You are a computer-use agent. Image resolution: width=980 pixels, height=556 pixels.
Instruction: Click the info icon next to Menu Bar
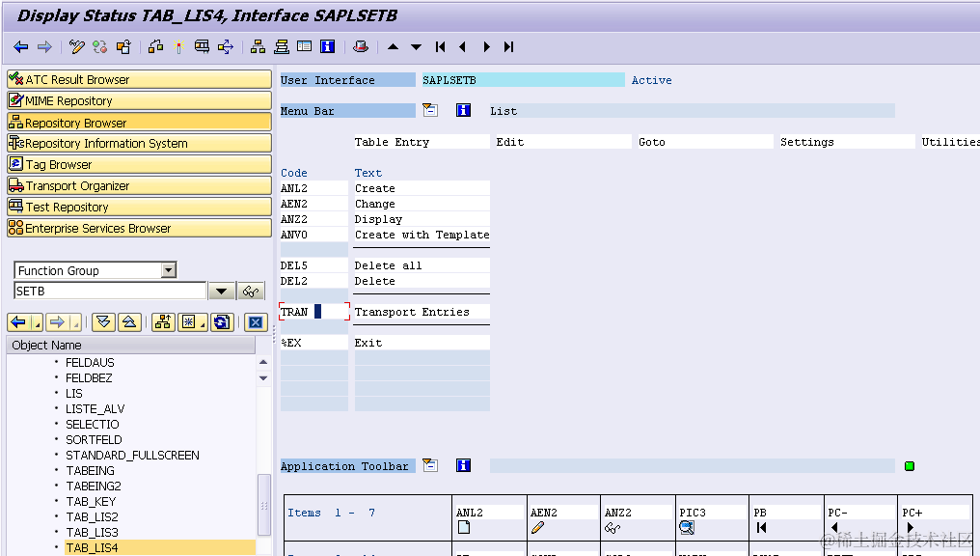tap(463, 111)
